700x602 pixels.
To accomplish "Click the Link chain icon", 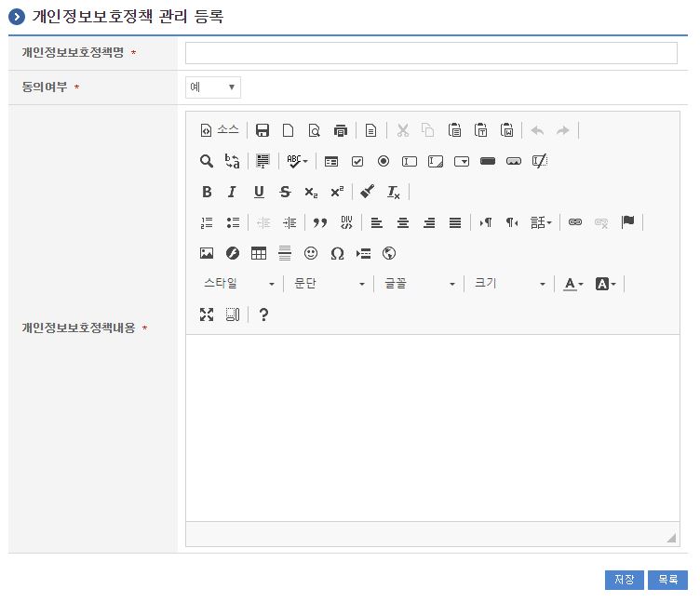I will pyautogui.click(x=575, y=222).
